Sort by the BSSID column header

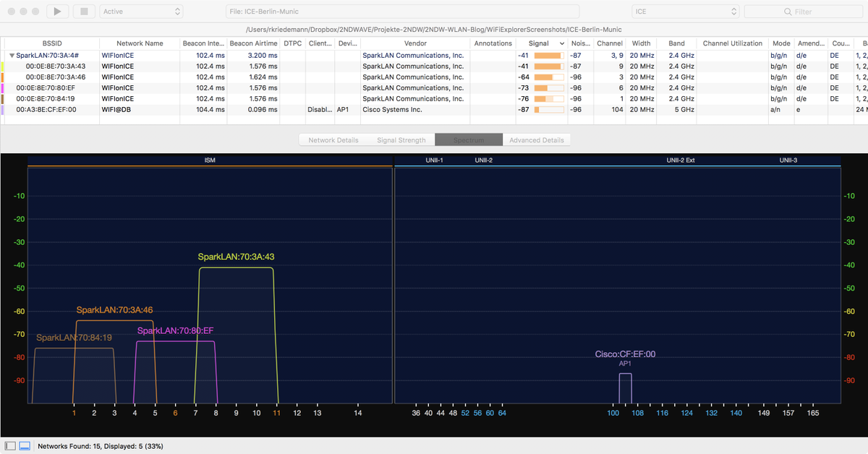pyautogui.click(x=53, y=43)
